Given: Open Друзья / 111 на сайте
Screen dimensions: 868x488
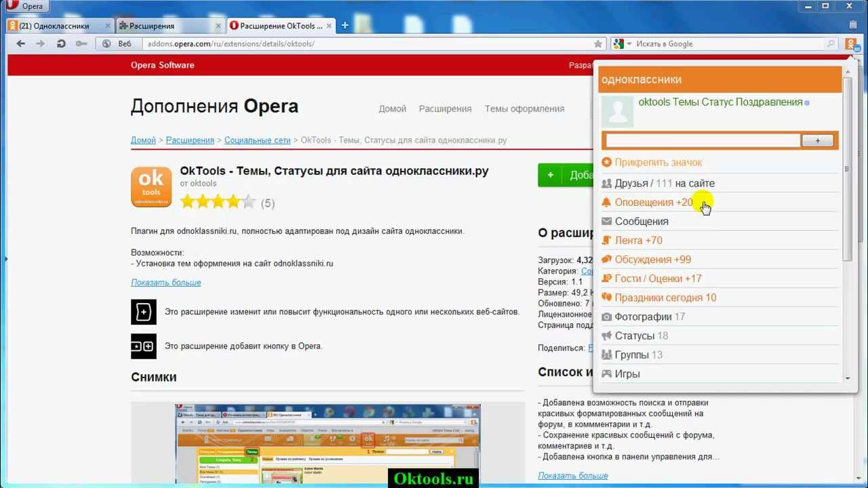Looking at the screenshot, I should (x=665, y=184).
